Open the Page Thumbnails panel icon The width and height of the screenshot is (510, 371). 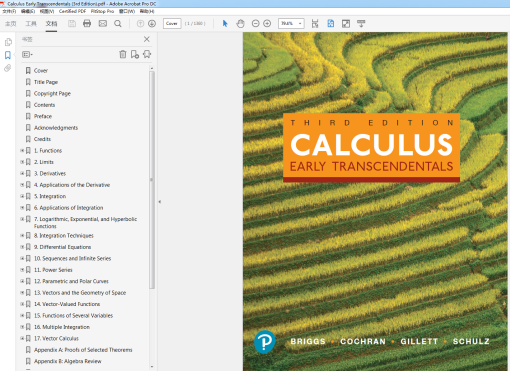(8, 42)
